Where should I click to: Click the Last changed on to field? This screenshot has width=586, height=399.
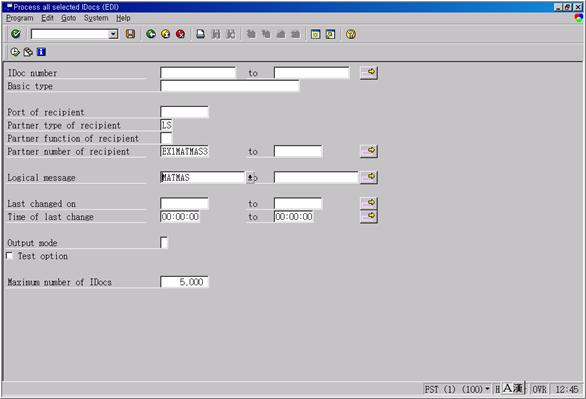pyautogui.click(x=298, y=204)
